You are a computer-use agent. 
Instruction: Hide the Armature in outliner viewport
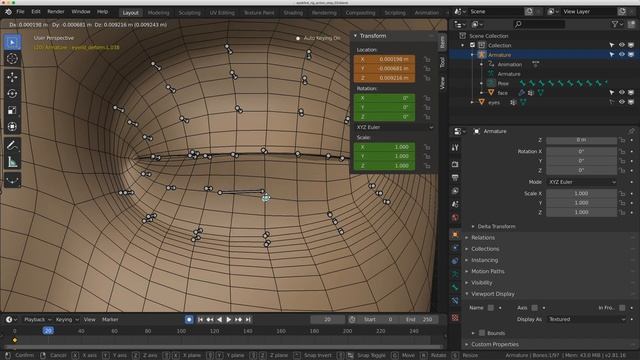[622, 54]
